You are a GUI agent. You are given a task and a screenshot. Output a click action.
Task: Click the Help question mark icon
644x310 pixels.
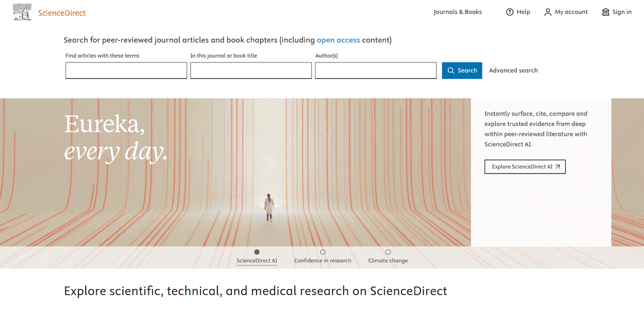click(510, 12)
